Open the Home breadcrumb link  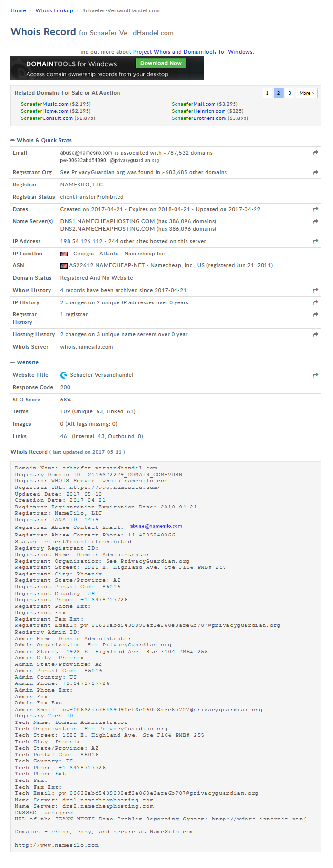click(x=19, y=10)
